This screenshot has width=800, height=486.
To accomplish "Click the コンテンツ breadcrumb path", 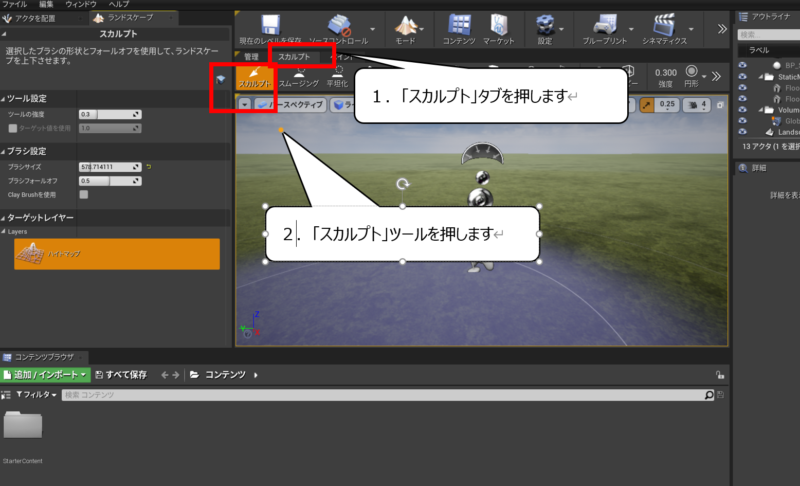I will click(x=225, y=375).
